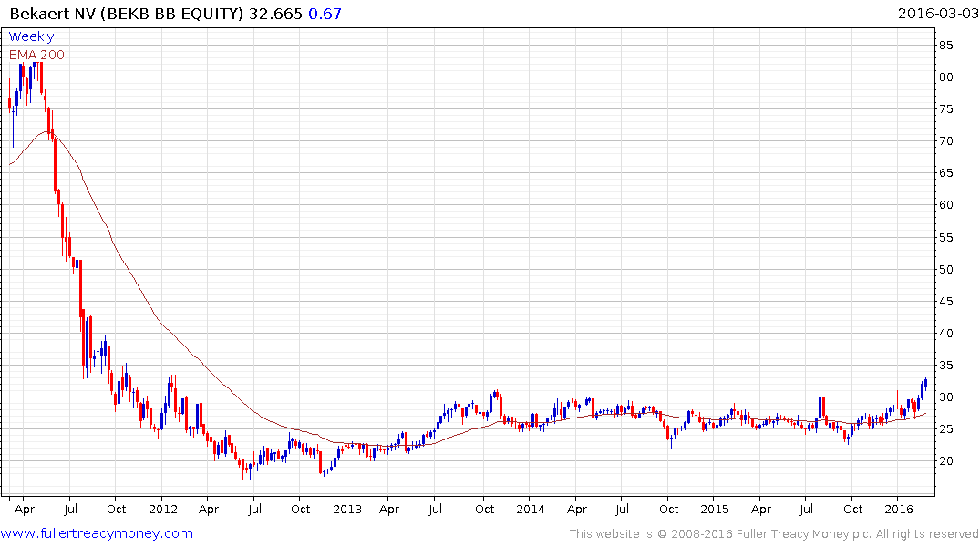Click the 45 price axis label

click(x=945, y=302)
